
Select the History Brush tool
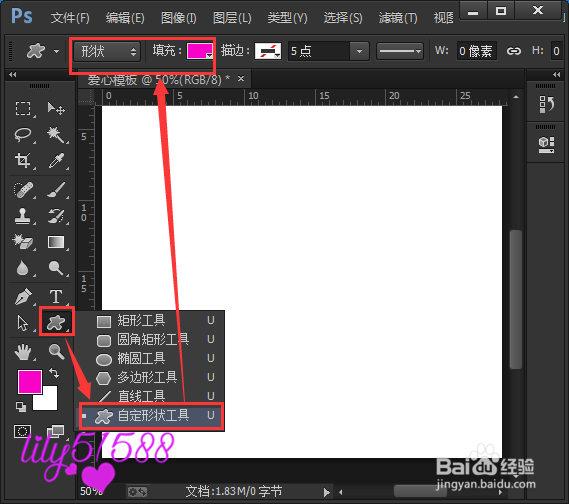click(56, 216)
